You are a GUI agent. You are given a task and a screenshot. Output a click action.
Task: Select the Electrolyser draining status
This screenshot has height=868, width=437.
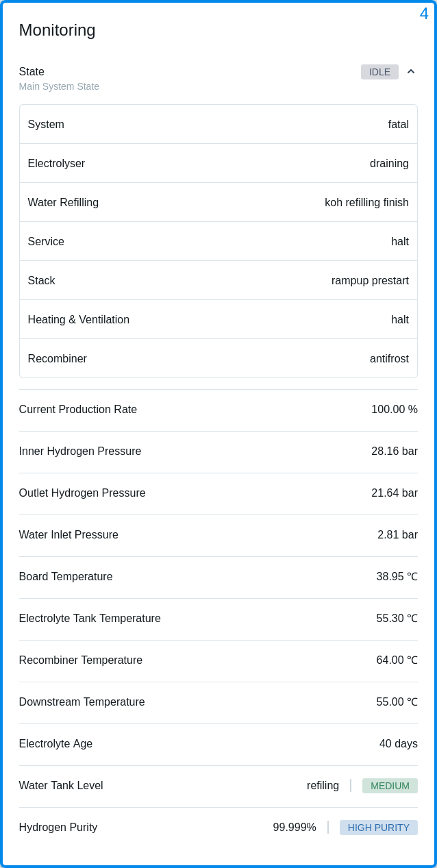[218, 163]
